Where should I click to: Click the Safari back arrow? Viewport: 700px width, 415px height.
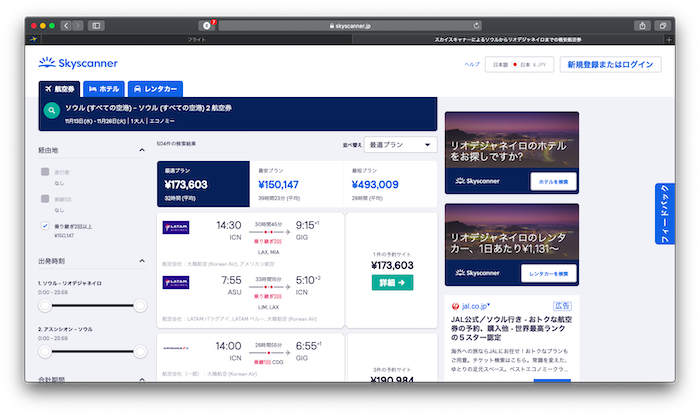tap(66, 26)
